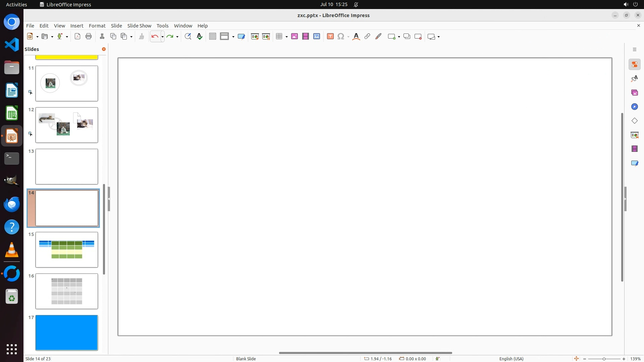This screenshot has width=644, height=362.
Task: Expand the Undo history dropdown arrow
Action: tap(162, 37)
